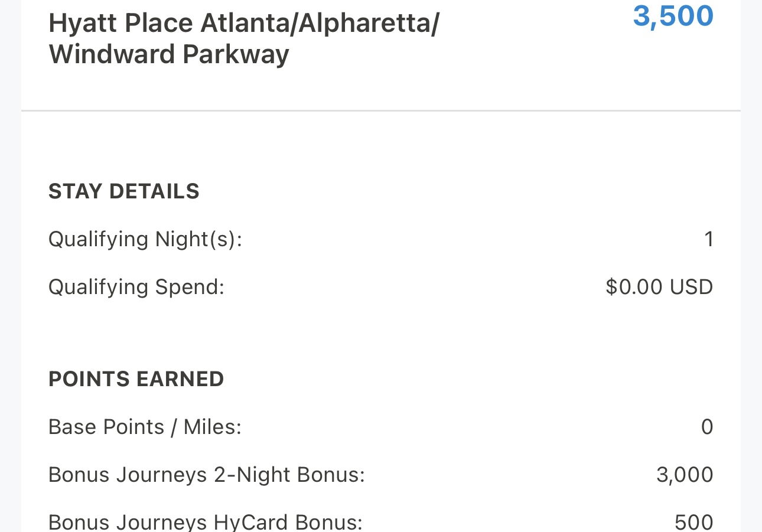
Task: Select the POINTS EARNED heading
Action: coord(136,379)
